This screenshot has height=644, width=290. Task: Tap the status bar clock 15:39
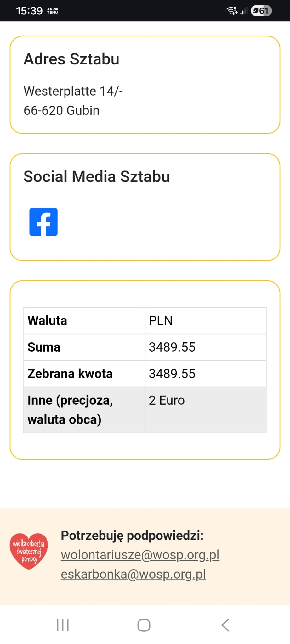tap(29, 11)
